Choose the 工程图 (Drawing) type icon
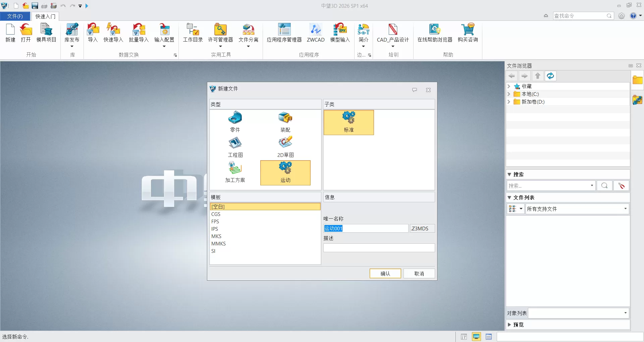The width and height of the screenshot is (644, 342). tap(235, 144)
